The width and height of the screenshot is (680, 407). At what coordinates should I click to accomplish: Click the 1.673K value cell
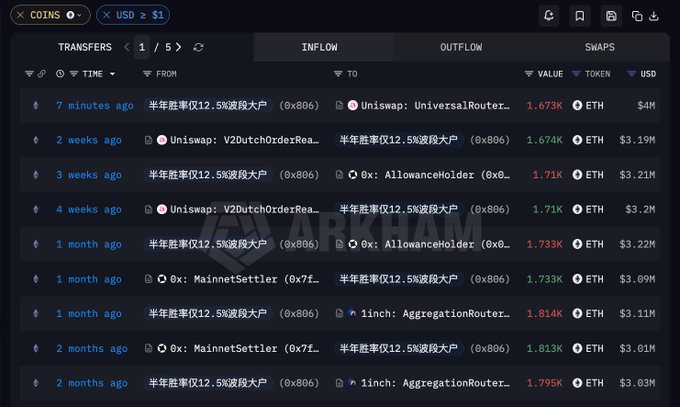pos(544,105)
